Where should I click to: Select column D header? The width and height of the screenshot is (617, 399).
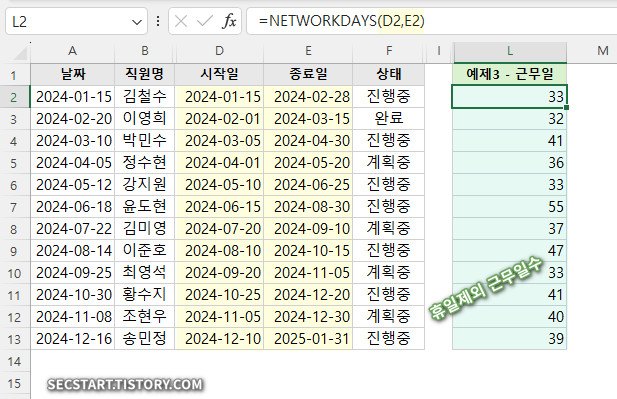point(219,51)
